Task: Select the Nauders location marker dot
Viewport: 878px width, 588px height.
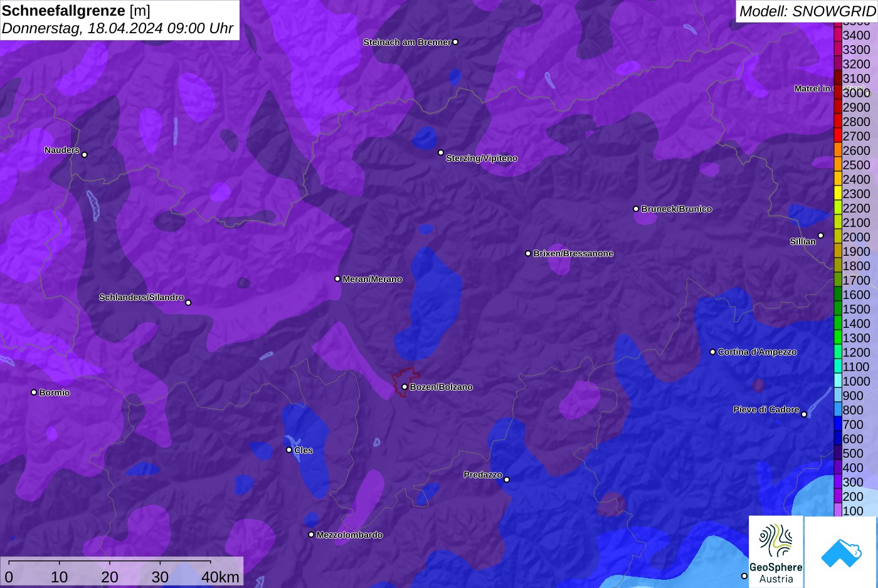Action: pyautogui.click(x=85, y=154)
